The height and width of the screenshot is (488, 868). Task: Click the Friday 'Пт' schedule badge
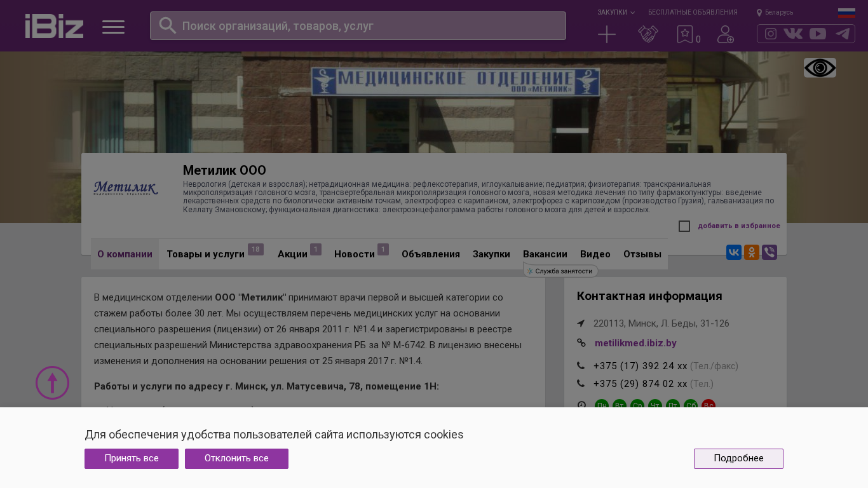pyautogui.click(x=673, y=406)
